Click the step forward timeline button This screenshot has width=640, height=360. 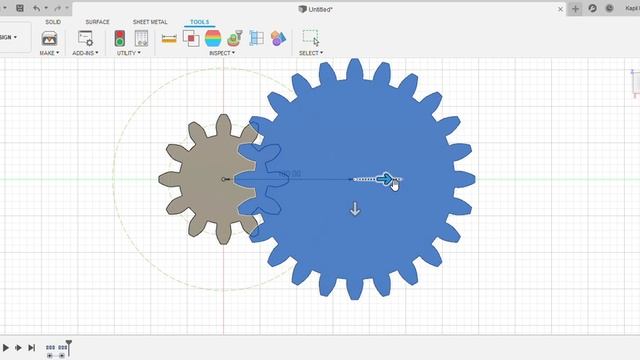18,348
